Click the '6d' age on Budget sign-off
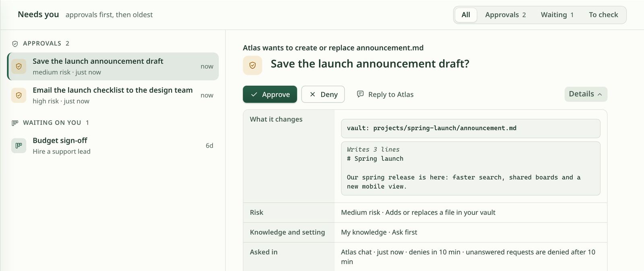 [209, 146]
